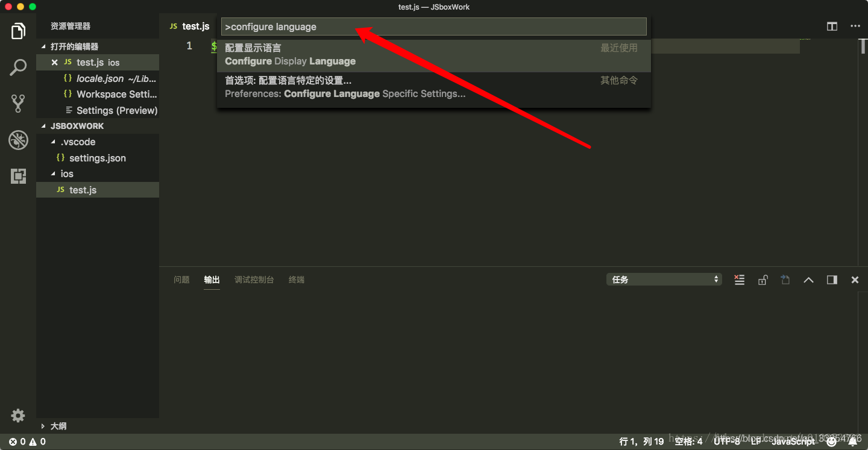Change the UTF-8 file encoding

(726, 442)
